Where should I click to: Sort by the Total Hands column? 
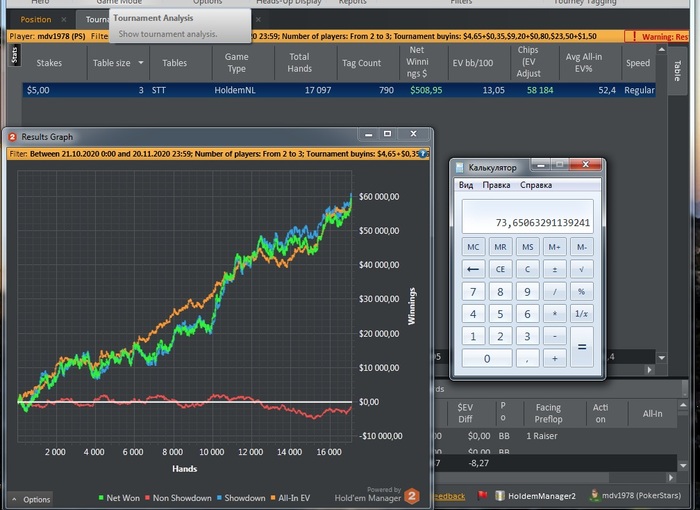[299, 63]
